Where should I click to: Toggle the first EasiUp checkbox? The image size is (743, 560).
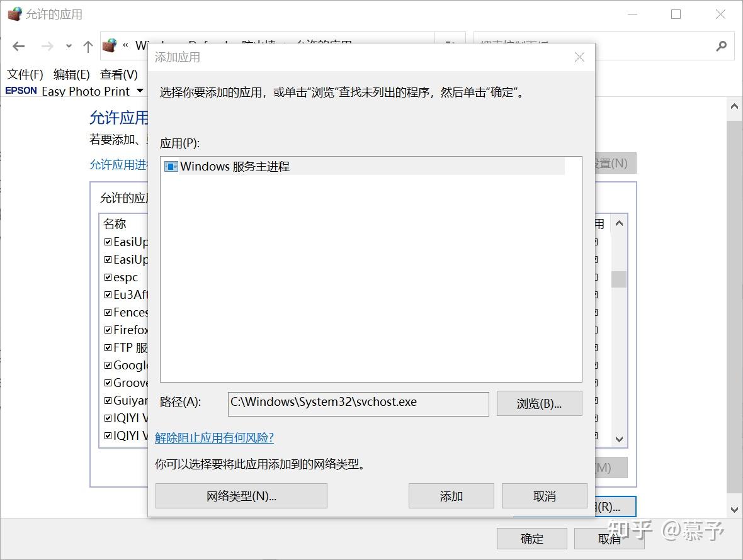pos(108,242)
